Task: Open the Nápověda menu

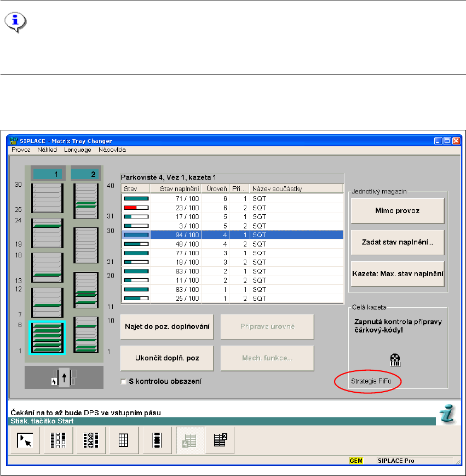Action: [112, 150]
